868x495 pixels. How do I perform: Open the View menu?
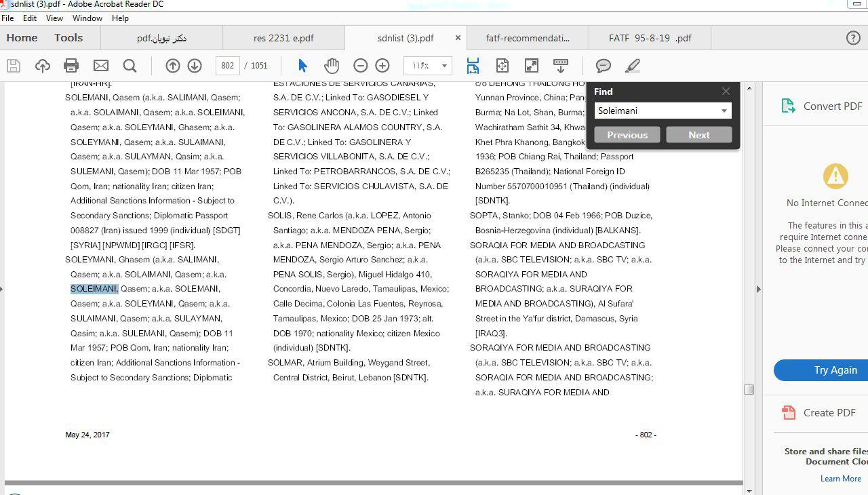pyautogui.click(x=54, y=18)
